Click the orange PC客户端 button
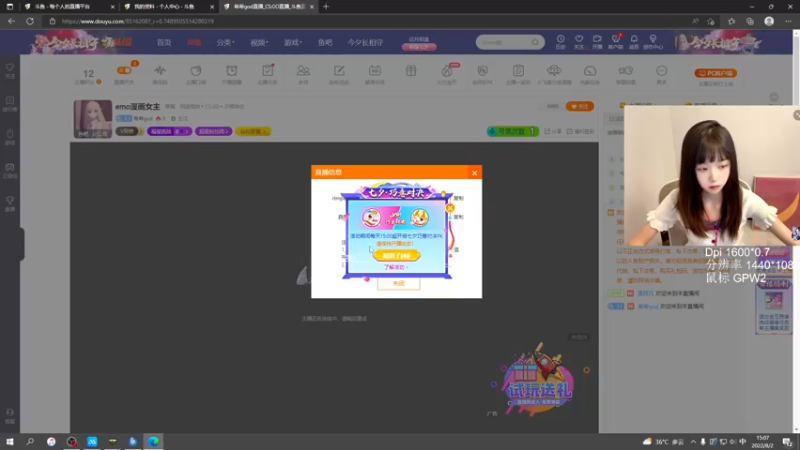This screenshot has height=450, width=800. click(715, 73)
